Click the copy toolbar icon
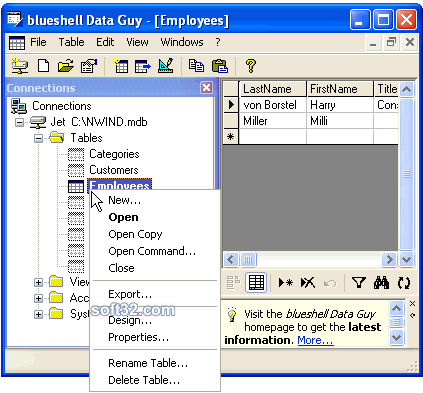This screenshot has width=423, height=393. [x=196, y=66]
